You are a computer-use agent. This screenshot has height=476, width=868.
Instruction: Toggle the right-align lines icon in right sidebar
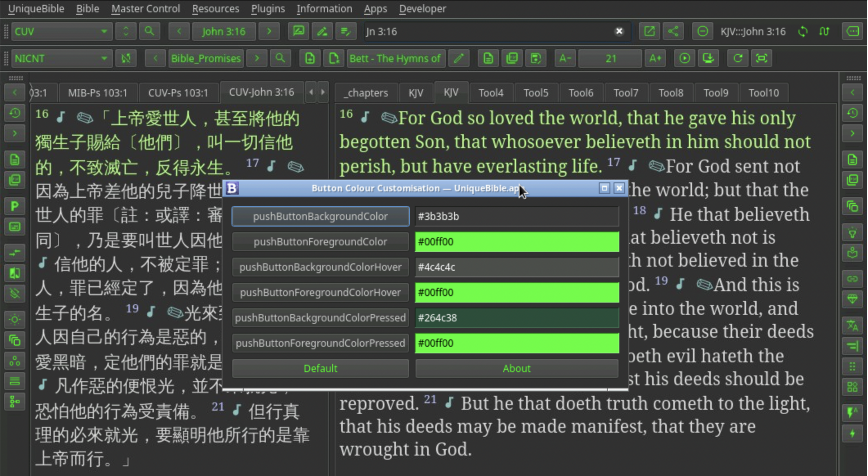[852, 346]
